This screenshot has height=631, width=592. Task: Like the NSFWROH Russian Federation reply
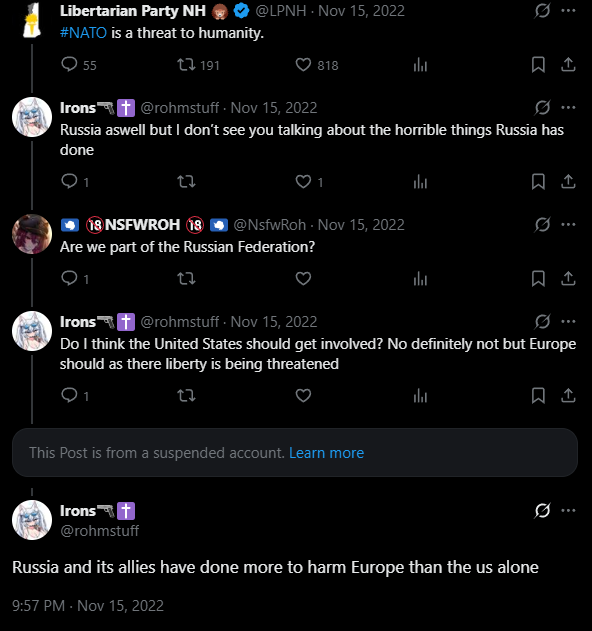pyautogui.click(x=303, y=278)
